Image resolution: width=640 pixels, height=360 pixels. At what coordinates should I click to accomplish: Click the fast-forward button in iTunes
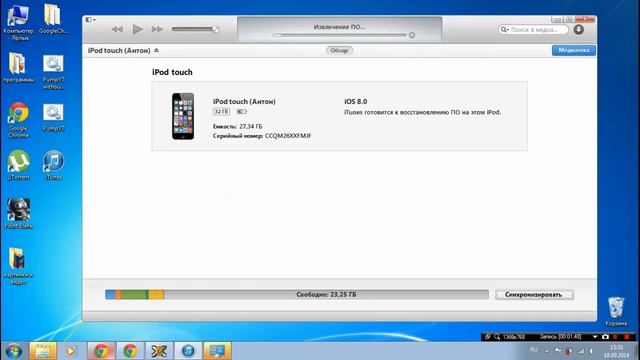pyautogui.click(x=157, y=29)
